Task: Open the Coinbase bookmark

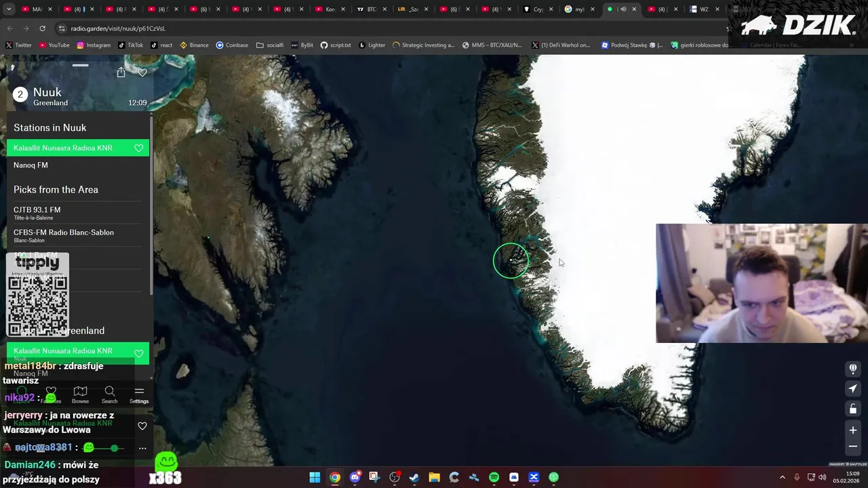Action: coord(232,45)
